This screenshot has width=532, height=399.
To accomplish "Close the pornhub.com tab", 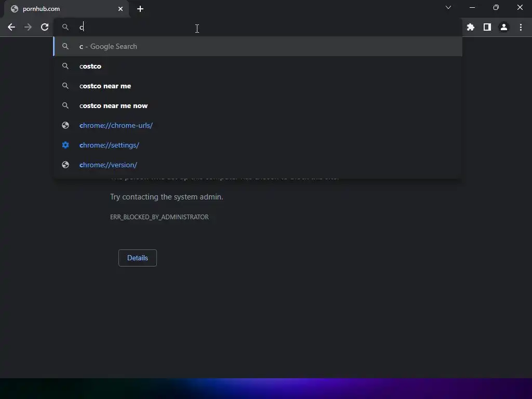I will [x=121, y=9].
